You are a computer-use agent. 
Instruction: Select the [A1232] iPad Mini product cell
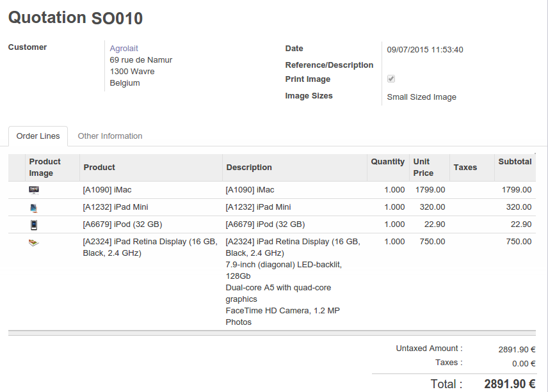pyautogui.click(x=151, y=207)
